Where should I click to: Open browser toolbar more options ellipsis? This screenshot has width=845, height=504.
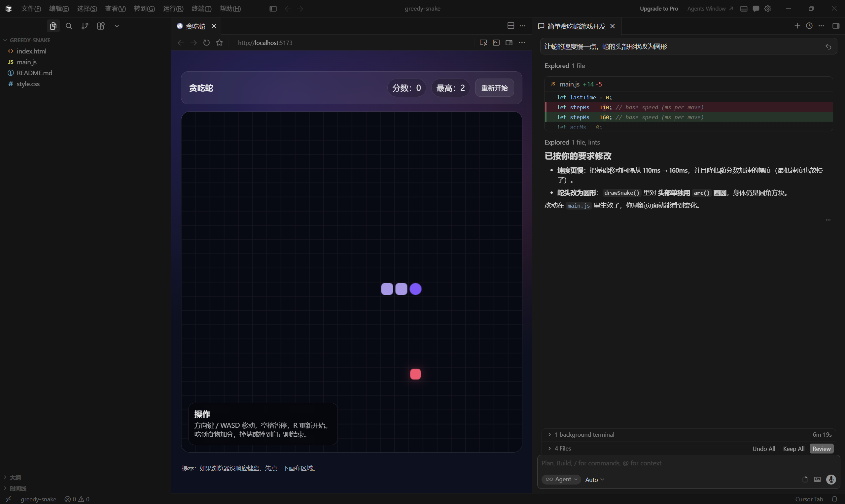[x=522, y=43]
